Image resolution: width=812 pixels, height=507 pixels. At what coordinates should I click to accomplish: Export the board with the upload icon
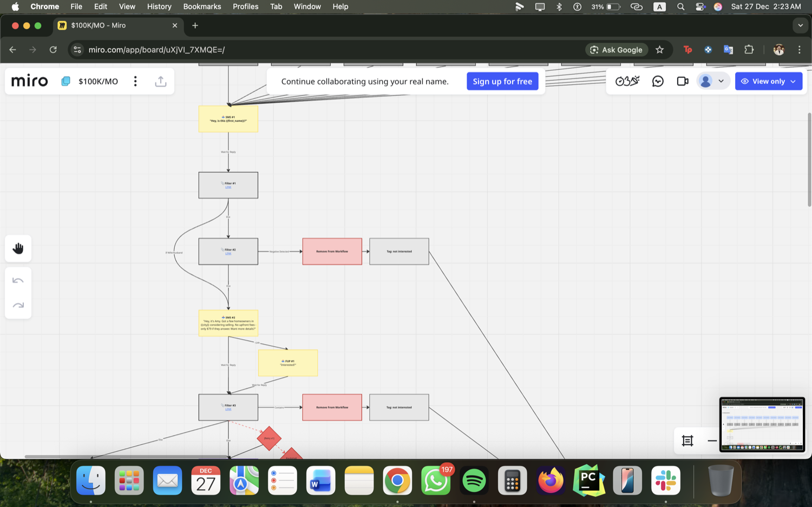161,81
